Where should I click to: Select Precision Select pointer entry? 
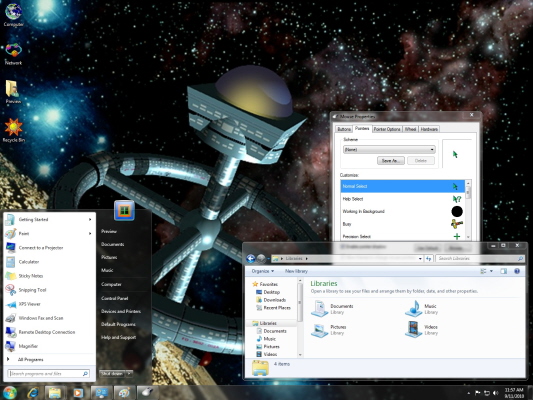pos(402,236)
